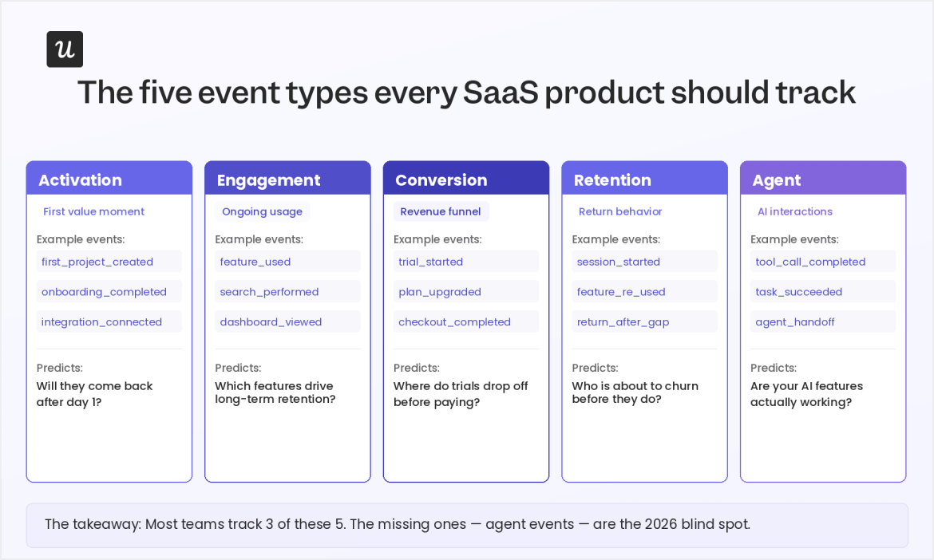The height and width of the screenshot is (560, 934).
Task: Select the Engagement card header
Action: point(287,178)
